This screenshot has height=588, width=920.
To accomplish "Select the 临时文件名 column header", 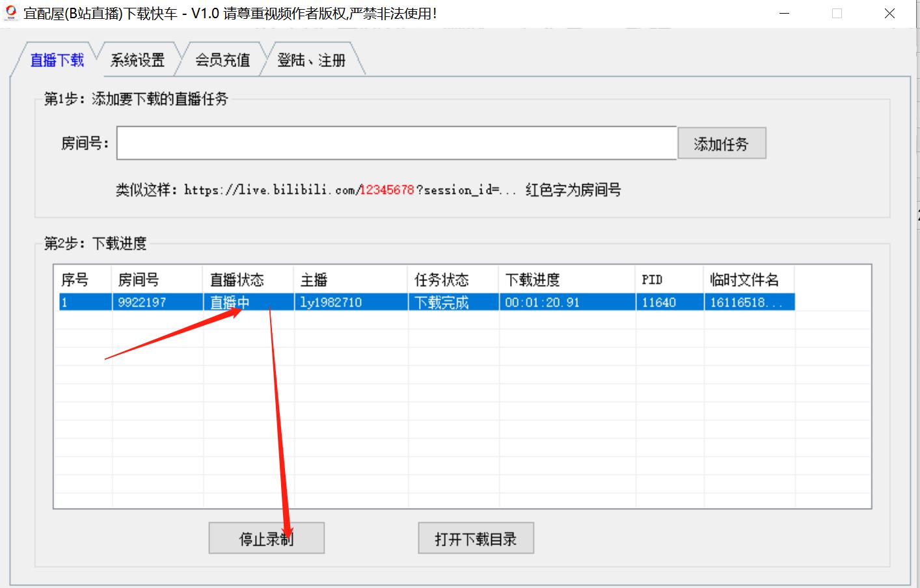I will click(749, 280).
